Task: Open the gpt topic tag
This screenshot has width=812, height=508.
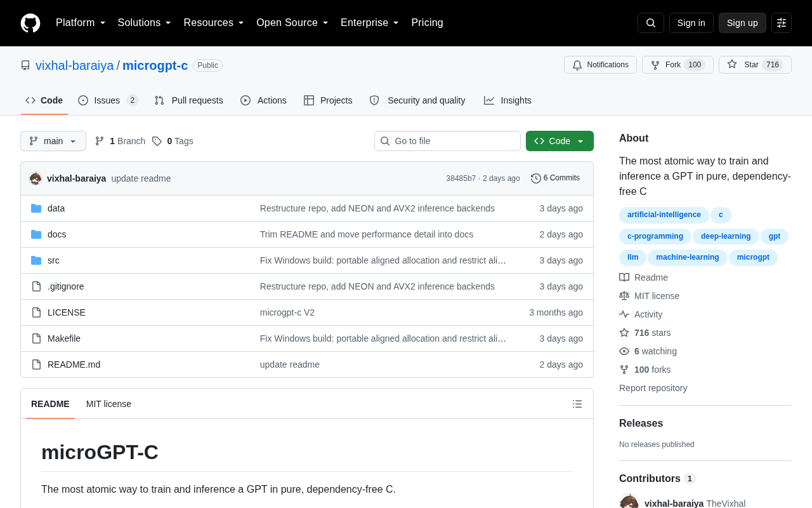Action: (x=775, y=236)
